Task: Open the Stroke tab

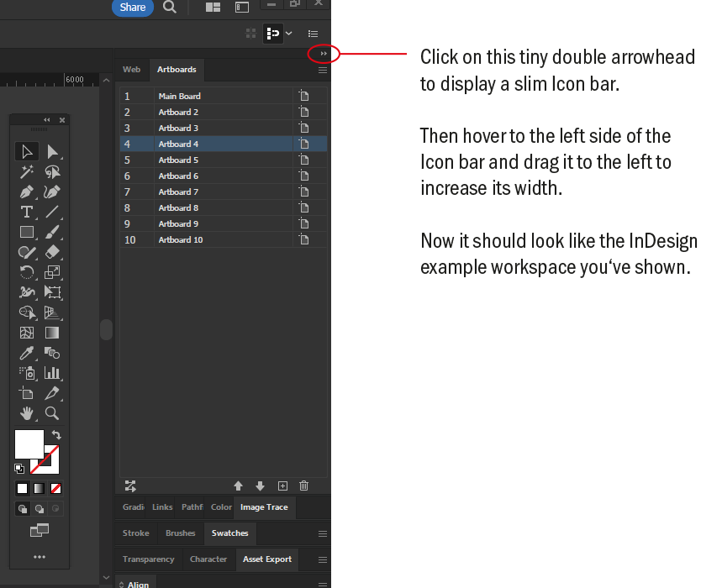Action: point(135,533)
